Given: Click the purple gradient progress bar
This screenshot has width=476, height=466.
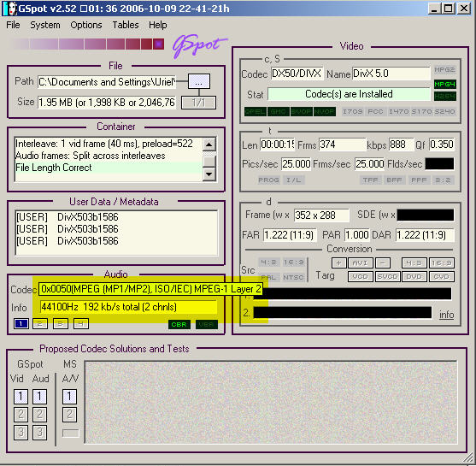Looking at the screenshot, I should (x=88, y=44).
